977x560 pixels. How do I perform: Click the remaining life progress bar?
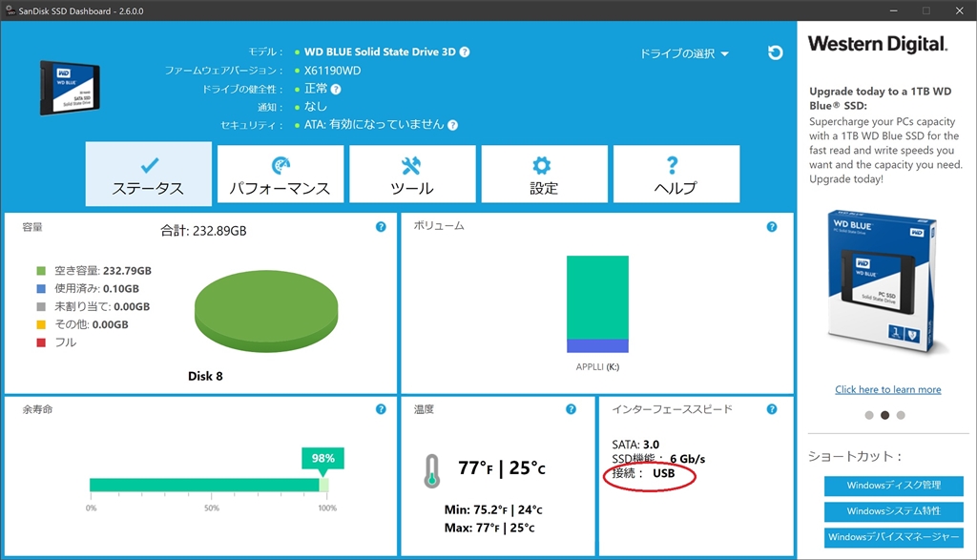(x=209, y=486)
